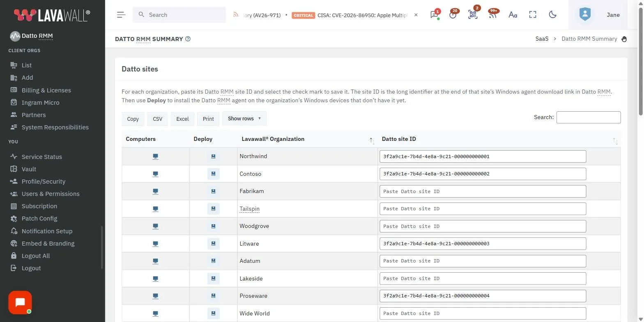Deploy the Datto agent to Contoso
Screen dimensions: 644x322
point(214,174)
